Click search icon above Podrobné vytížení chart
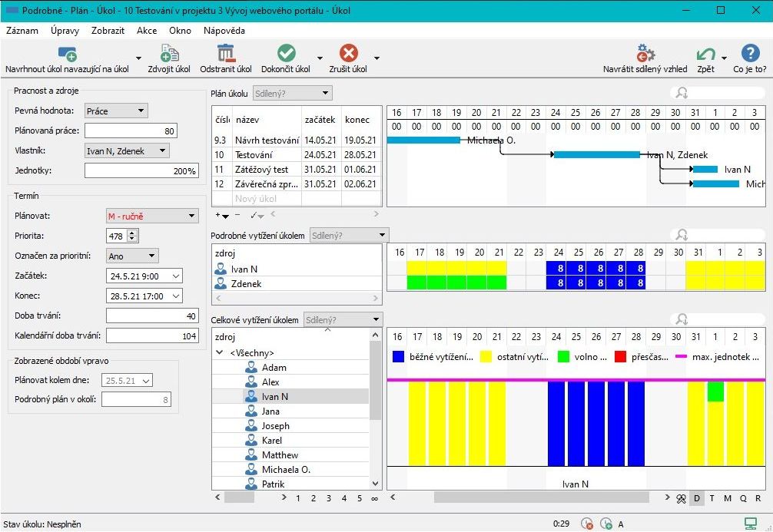Screen dimensions: 773x532 pyautogui.click(x=682, y=234)
